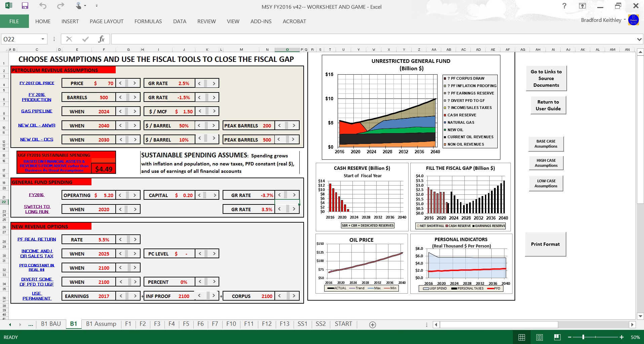Open the FORMULAS ribbon tab

pos(148,21)
